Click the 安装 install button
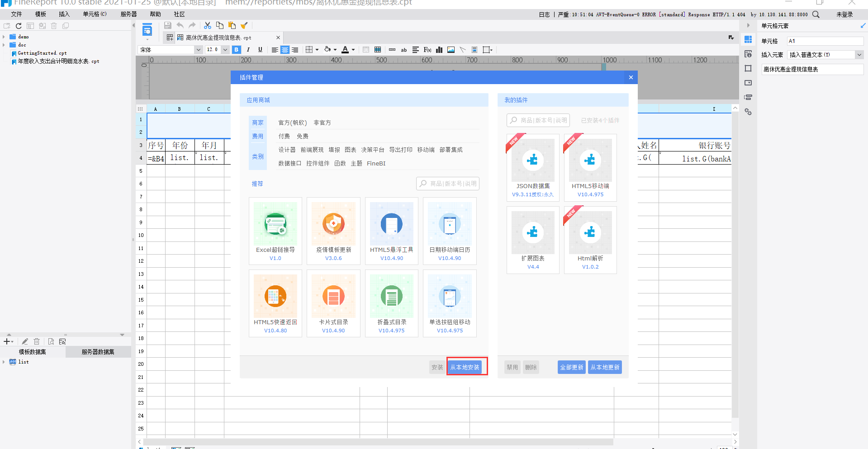Image resolution: width=868 pixels, height=449 pixels. (437, 367)
